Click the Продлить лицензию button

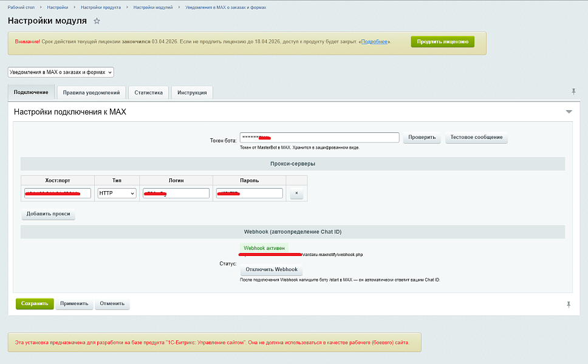[x=442, y=42]
